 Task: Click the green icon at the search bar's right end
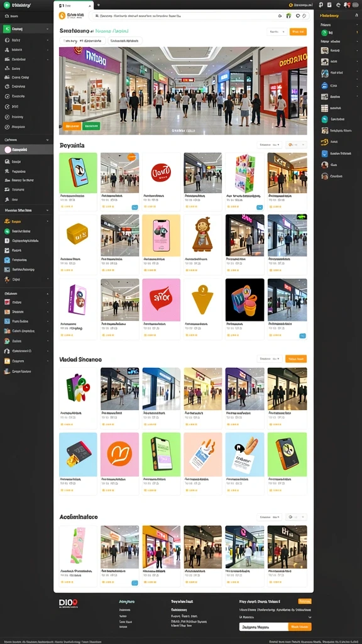(288, 16)
